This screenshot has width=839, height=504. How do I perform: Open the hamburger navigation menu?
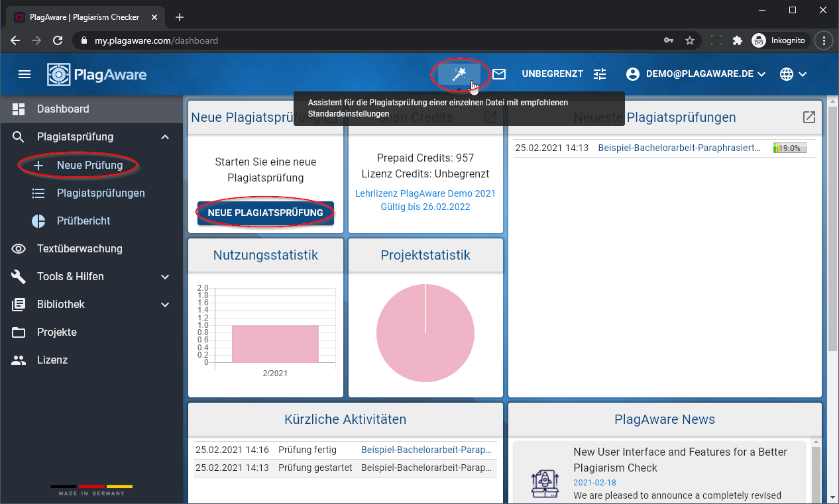(x=25, y=74)
